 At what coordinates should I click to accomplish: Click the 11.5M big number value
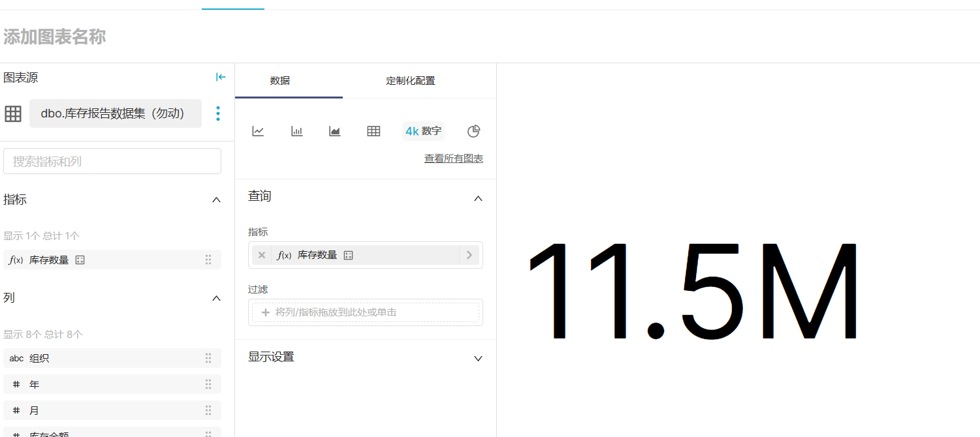(695, 290)
